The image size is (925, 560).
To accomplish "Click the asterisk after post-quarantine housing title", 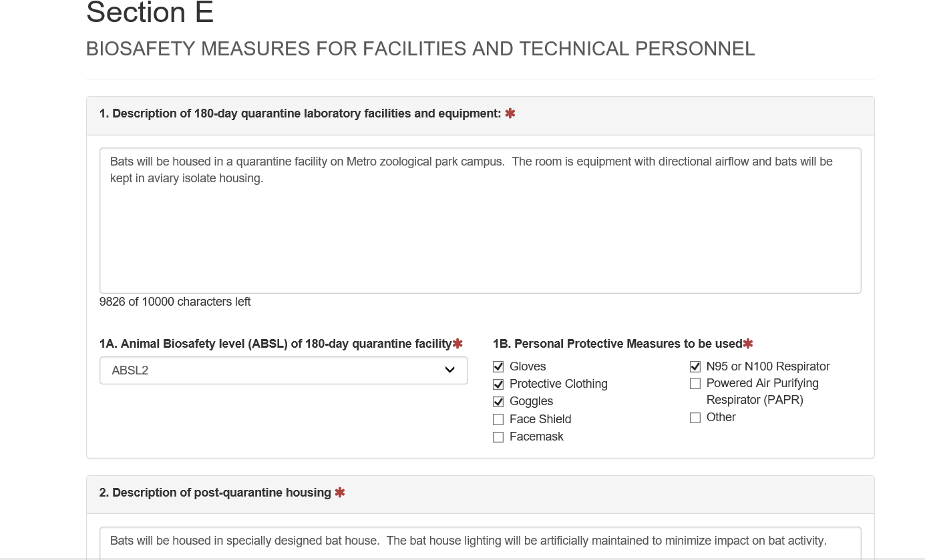I will click(340, 493).
